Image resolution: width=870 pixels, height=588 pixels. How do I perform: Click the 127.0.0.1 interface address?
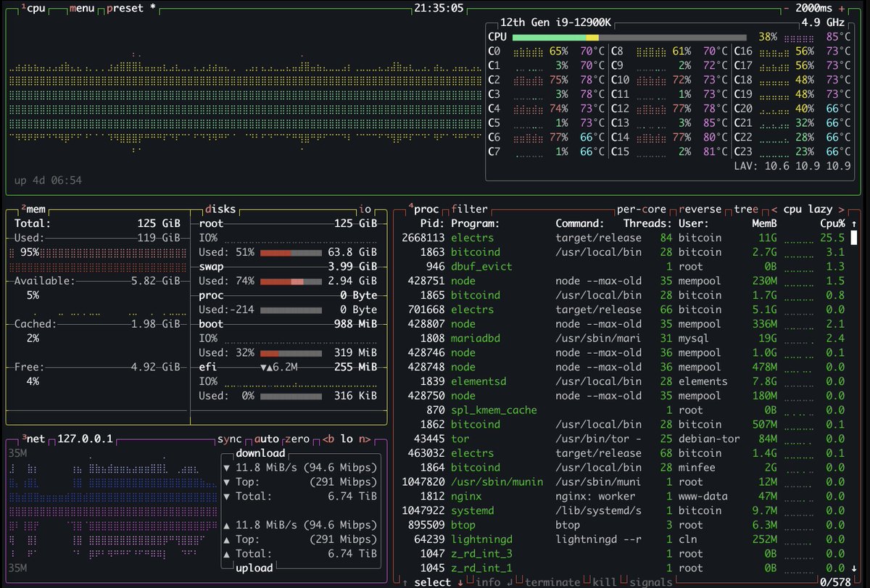pyautogui.click(x=86, y=439)
